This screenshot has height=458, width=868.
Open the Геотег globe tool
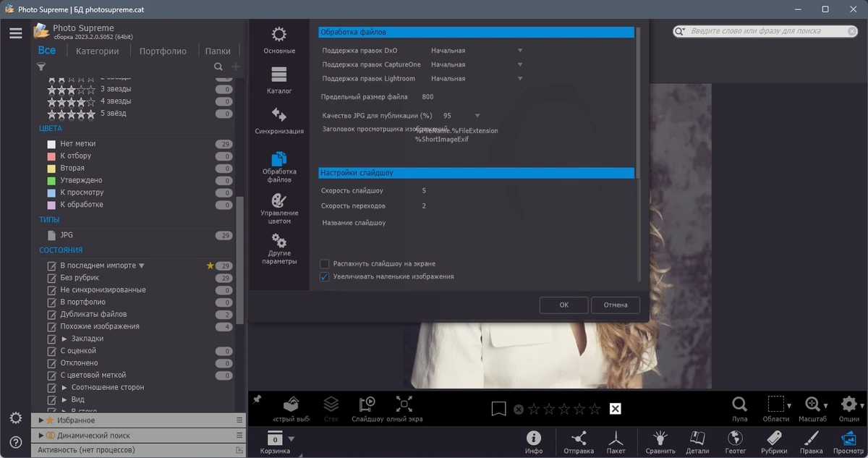click(735, 442)
